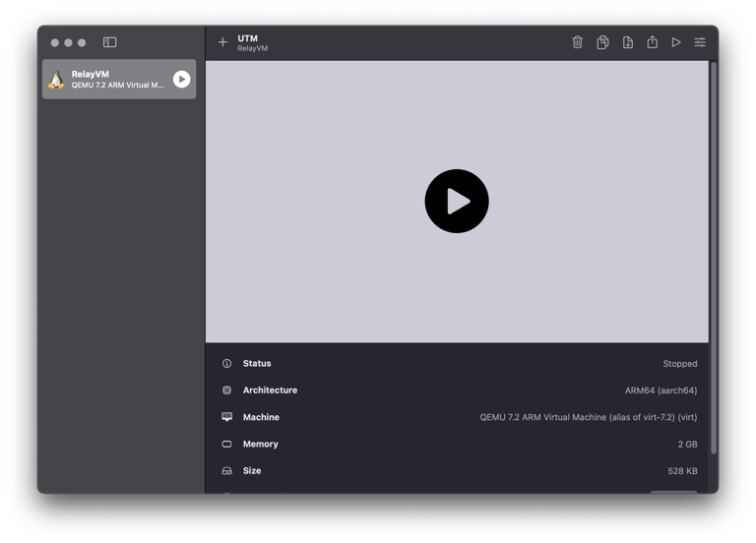Viewport: 756px width, 543px height.
Task: Click the 2 GB memory value
Action: 687,445
